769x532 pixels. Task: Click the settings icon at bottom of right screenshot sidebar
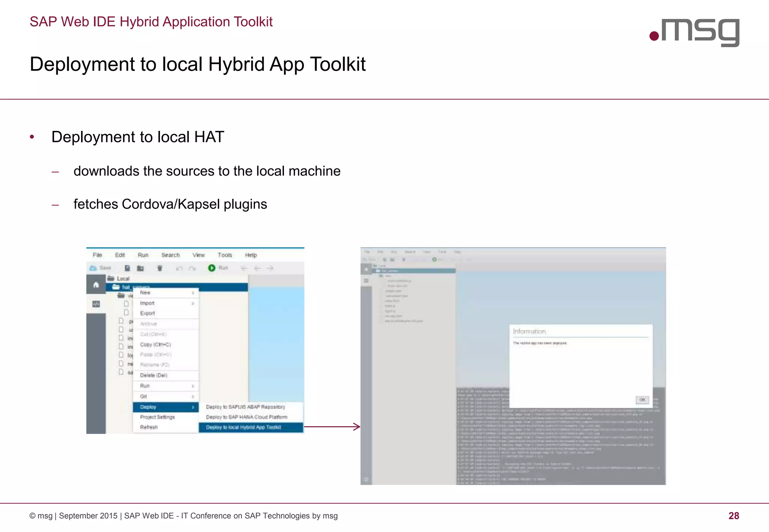[x=366, y=479]
